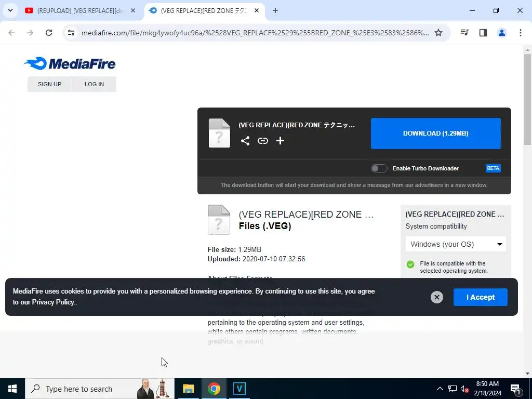The width and height of the screenshot is (532, 399).
Task: Click 'Files (.VEG)' heading
Action: [x=265, y=226]
